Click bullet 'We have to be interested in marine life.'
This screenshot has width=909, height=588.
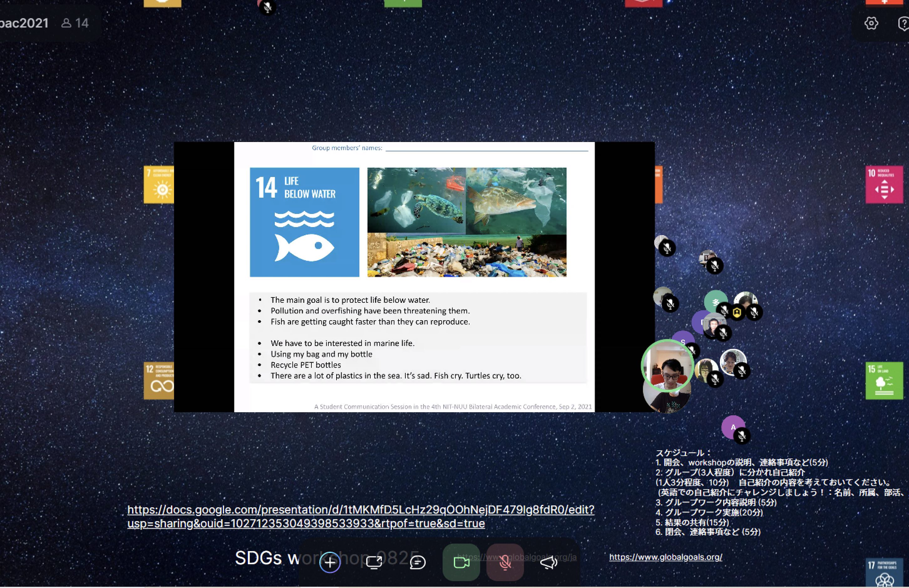click(342, 343)
